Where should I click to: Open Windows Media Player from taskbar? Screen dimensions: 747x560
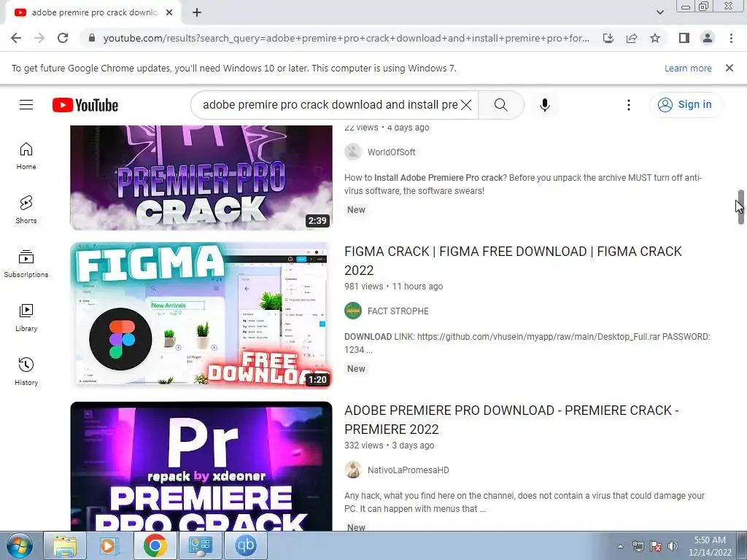[109, 545]
